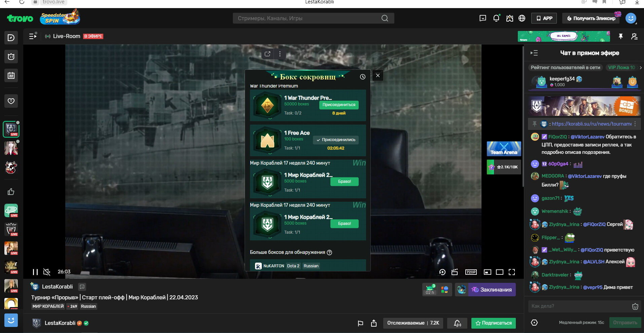
Task: Toggle theater mode on the player
Action: [499, 272]
